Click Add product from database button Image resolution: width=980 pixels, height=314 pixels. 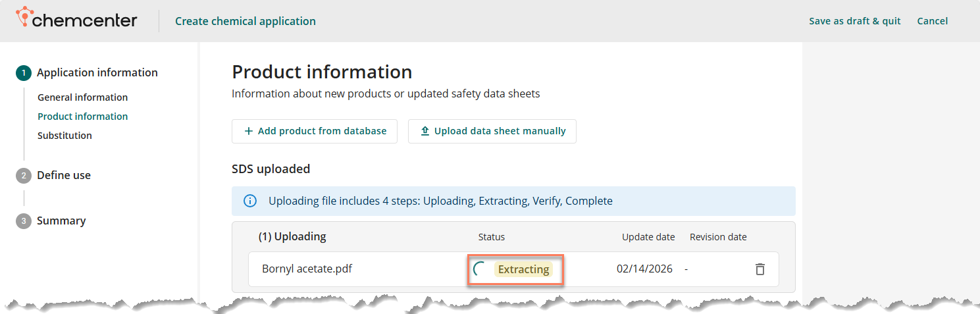315,131
